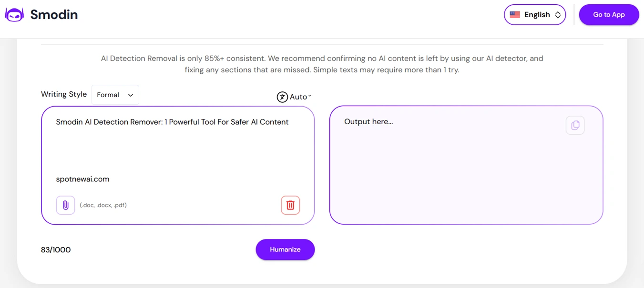Open the English language selector
The height and width of the screenshot is (288, 644).
click(535, 15)
